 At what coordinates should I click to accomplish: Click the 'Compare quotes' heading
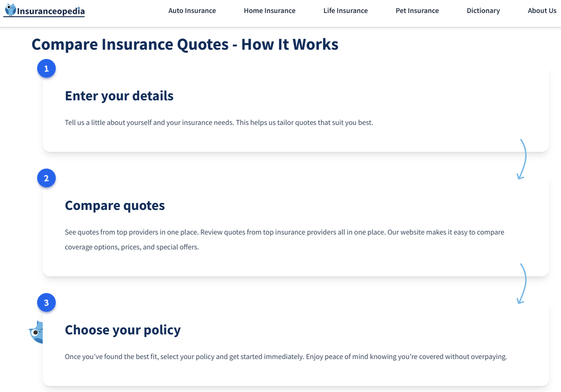pyautogui.click(x=115, y=205)
